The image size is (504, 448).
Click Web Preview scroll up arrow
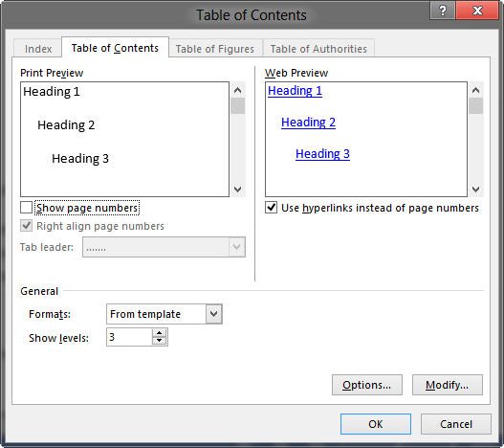click(x=475, y=90)
